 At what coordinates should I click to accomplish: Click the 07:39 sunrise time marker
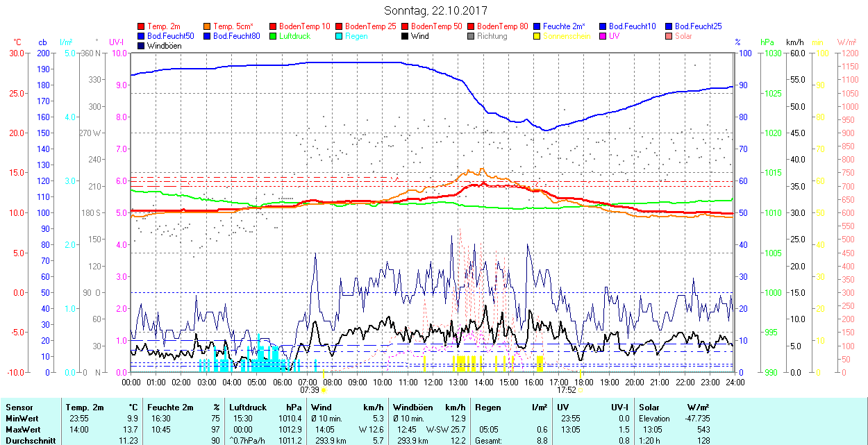click(309, 390)
